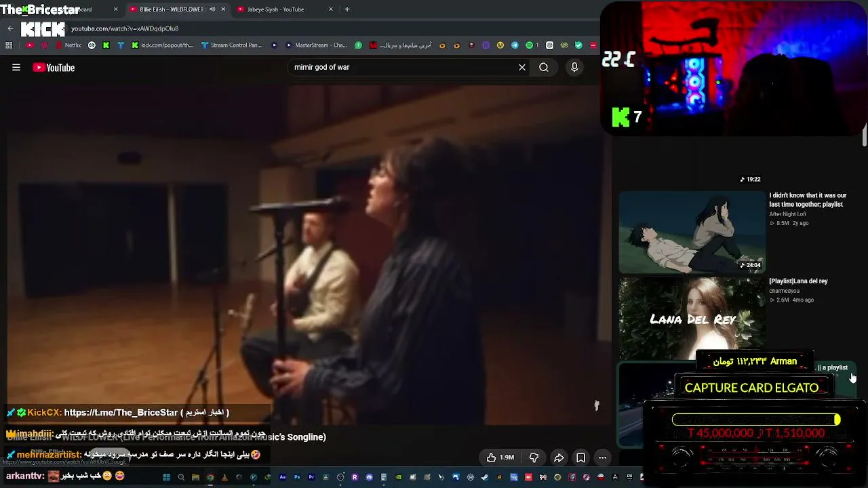Open the Netflix bookmark

point(68,45)
